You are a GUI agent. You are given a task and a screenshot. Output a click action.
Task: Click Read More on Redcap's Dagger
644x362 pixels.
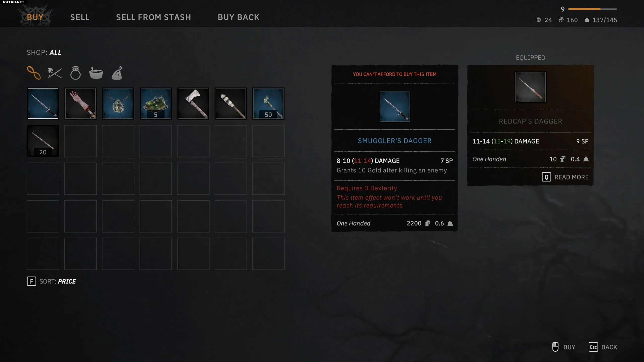pos(565,177)
